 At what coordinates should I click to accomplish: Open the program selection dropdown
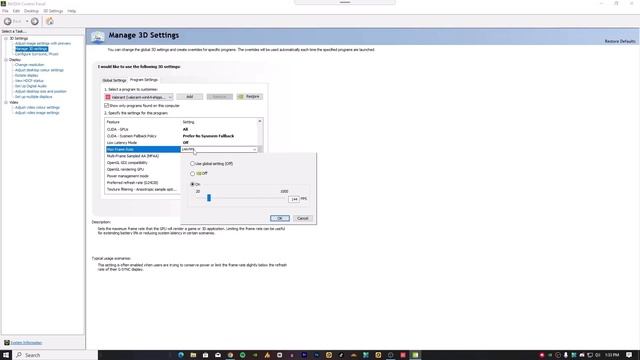(x=139, y=97)
